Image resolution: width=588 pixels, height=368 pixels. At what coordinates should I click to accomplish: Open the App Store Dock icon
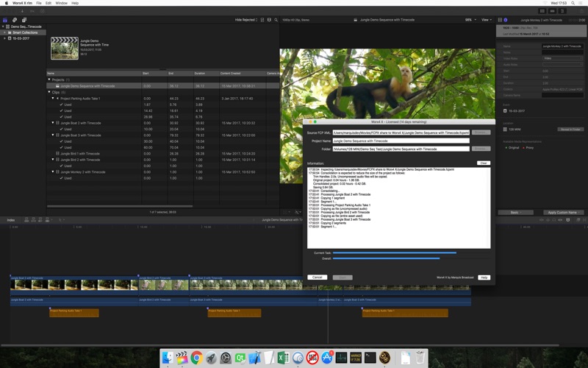(x=327, y=358)
